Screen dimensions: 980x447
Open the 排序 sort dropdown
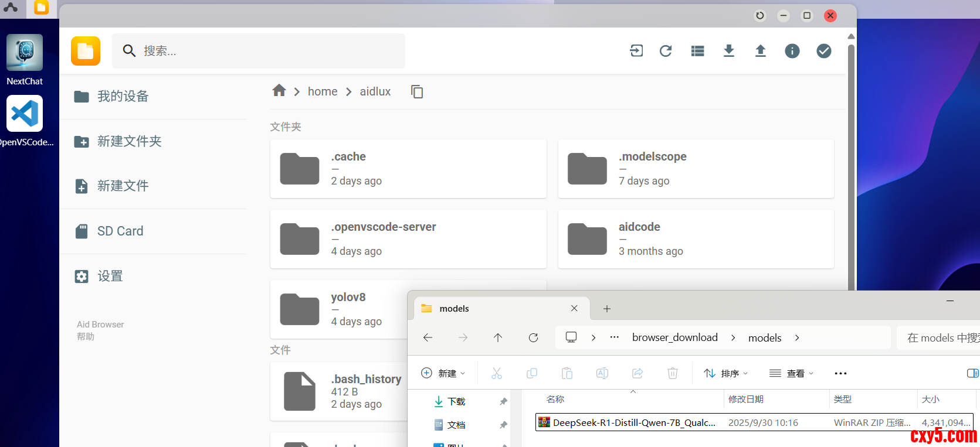pos(726,373)
